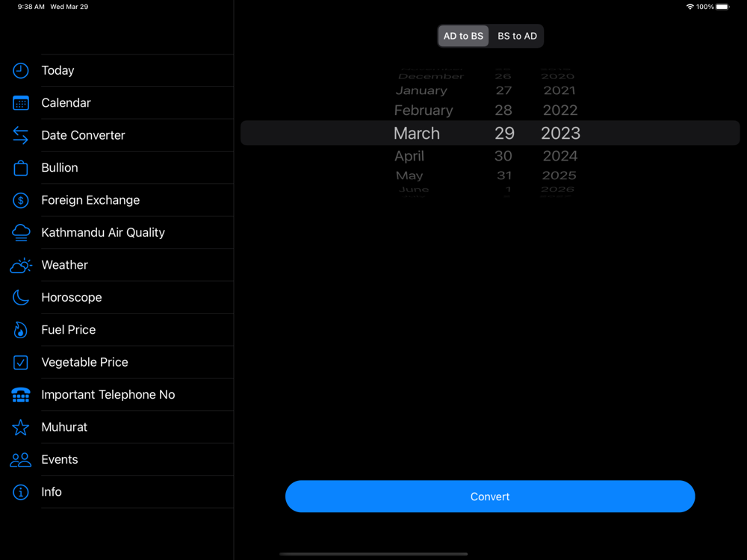Switch to AD to BS mode
This screenshot has height=560, width=747.
463,36
